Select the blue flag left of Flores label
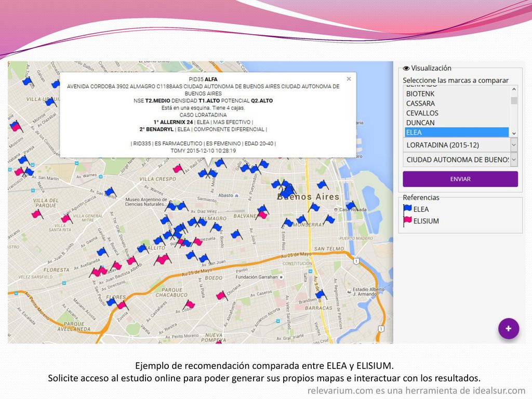Screen dimensions: 532x399 pyautogui.click(x=111, y=302)
